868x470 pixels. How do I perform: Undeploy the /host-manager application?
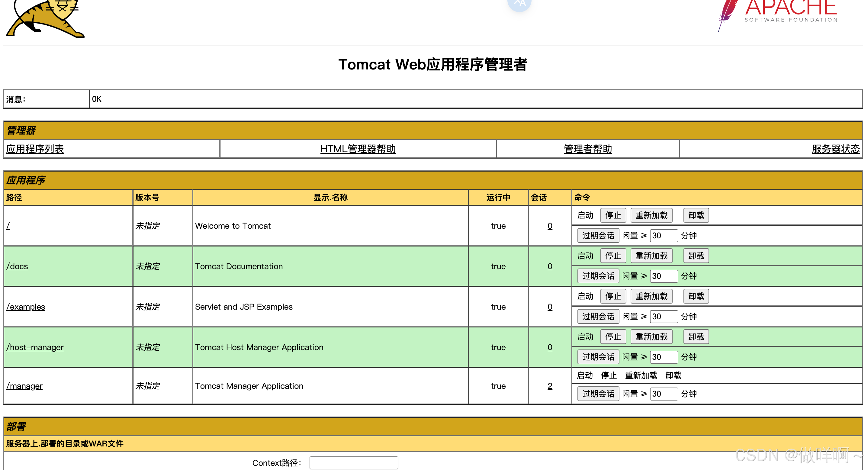click(696, 336)
